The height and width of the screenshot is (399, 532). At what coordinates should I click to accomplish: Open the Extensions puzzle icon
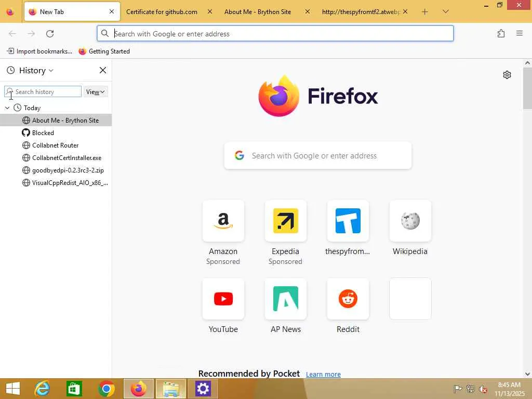(501, 33)
